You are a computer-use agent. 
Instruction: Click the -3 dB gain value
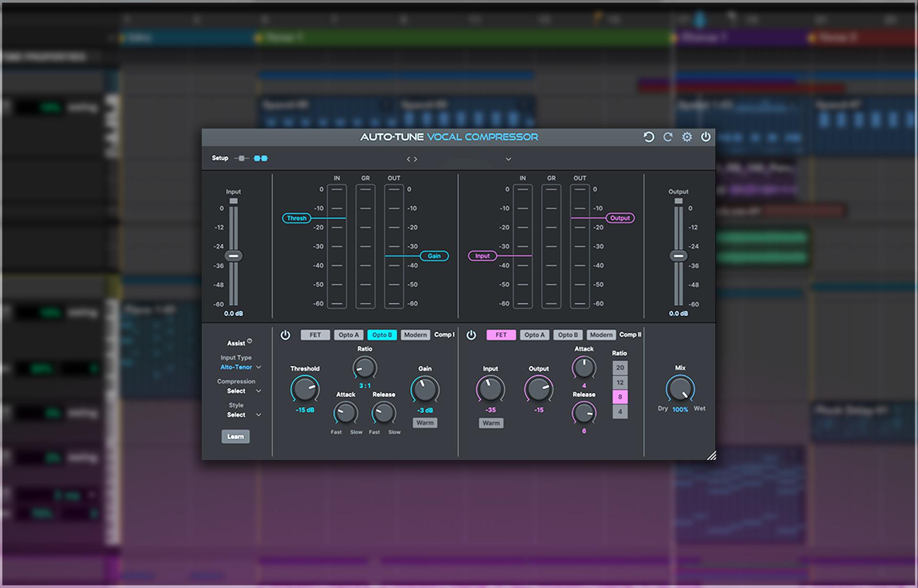coord(425,411)
